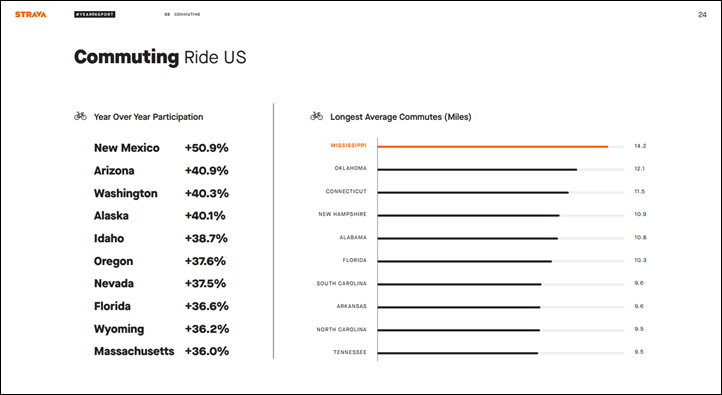Select the South Carolina bar
The image size is (722, 395).
460,284
